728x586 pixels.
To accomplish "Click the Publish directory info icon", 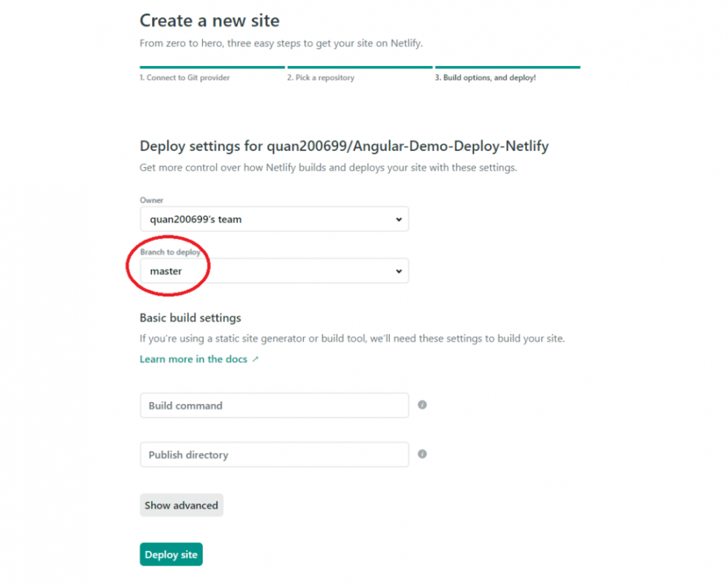I will pos(422,454).
